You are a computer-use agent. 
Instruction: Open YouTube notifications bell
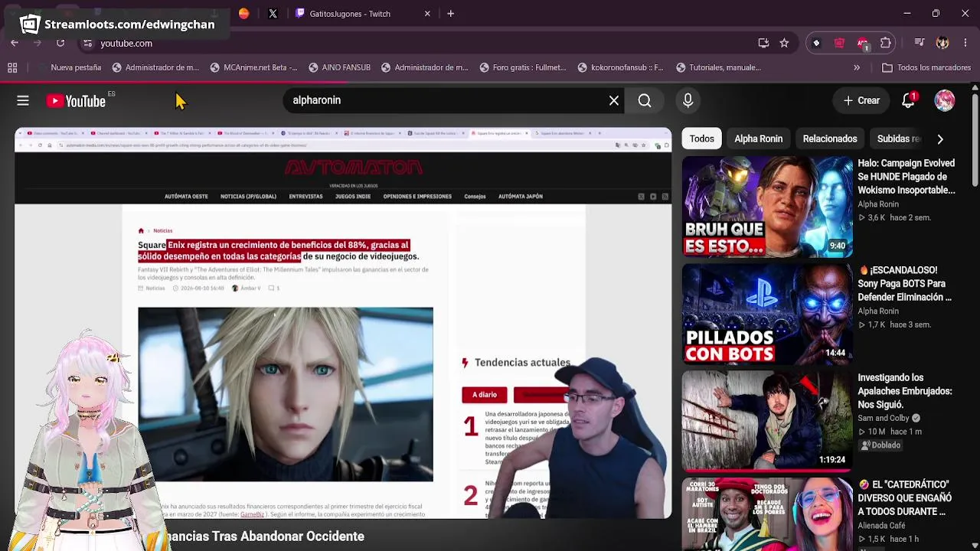pos(909,100)
